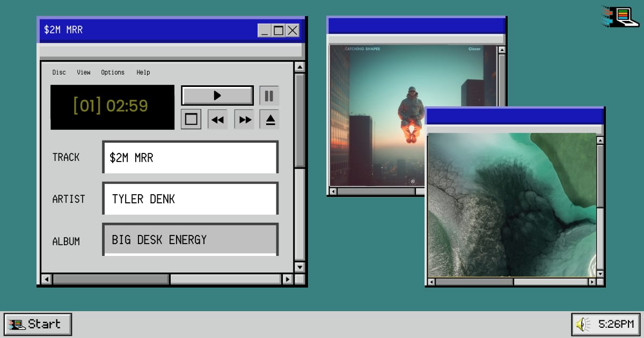
Task: Click the TRACK field showing $2M MRR
Action: [x=191, y=157]
